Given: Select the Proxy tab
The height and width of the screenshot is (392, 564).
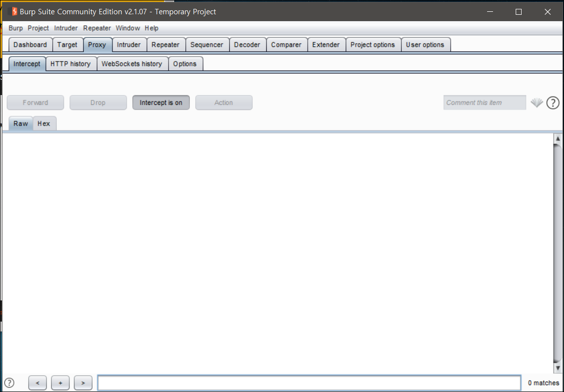Looking at the screenshot, I should tap(97, 44).
